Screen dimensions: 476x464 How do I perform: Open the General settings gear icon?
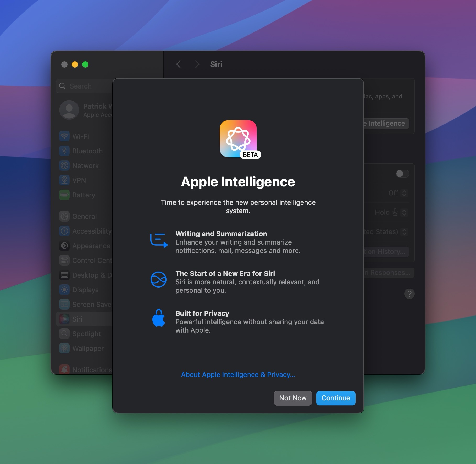(x=64, y=216)
